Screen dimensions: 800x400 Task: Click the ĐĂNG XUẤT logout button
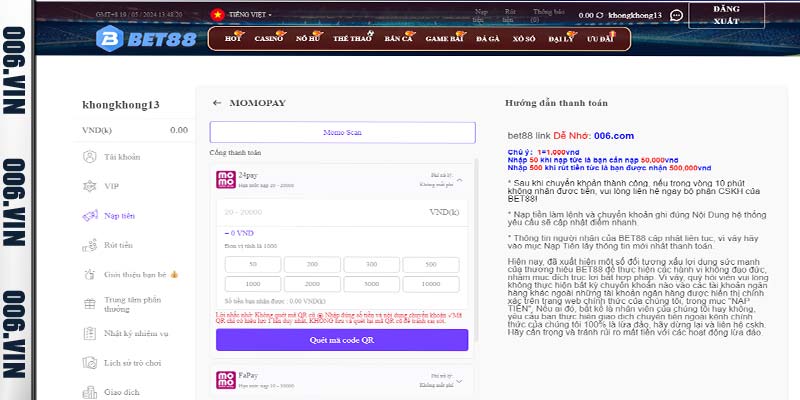[x=726, y=15]
